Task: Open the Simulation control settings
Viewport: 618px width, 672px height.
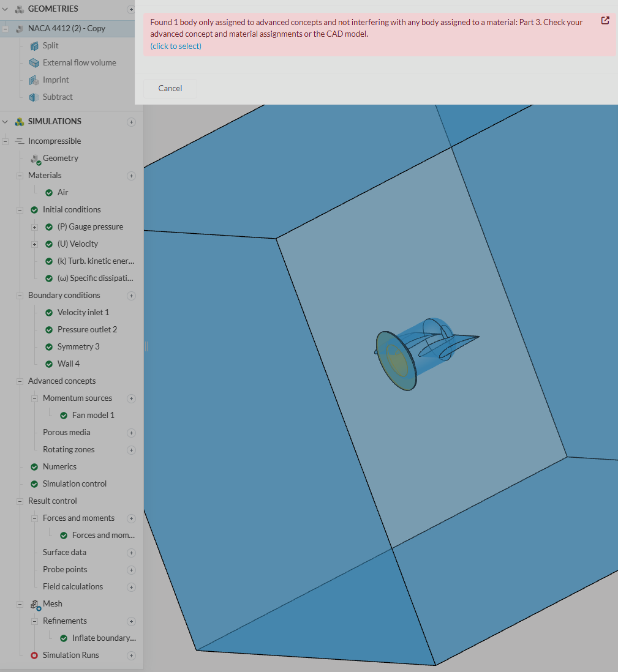Action: point(74,484)
